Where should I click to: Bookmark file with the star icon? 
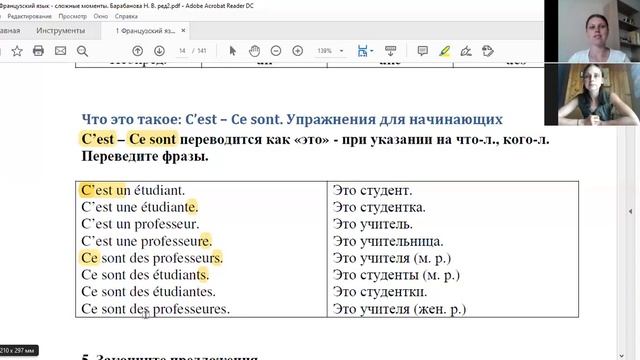pyautogui.click(x=17, y=51)
